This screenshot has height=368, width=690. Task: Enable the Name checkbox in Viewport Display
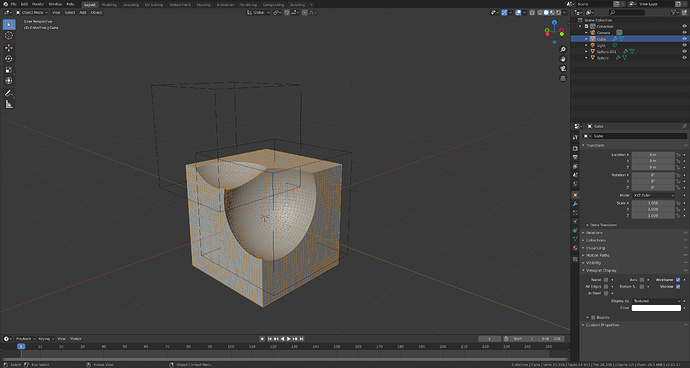coord(606,280)
